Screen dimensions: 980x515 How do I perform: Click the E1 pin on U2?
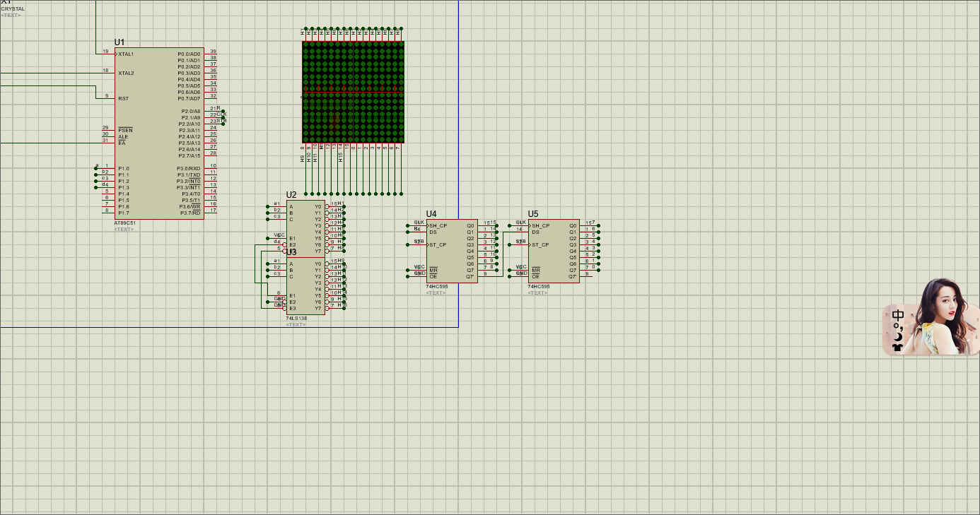[292, 238]
